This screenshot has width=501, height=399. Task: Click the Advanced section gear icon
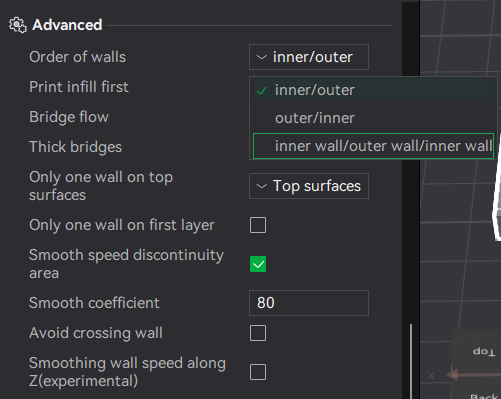pos(18,25)
